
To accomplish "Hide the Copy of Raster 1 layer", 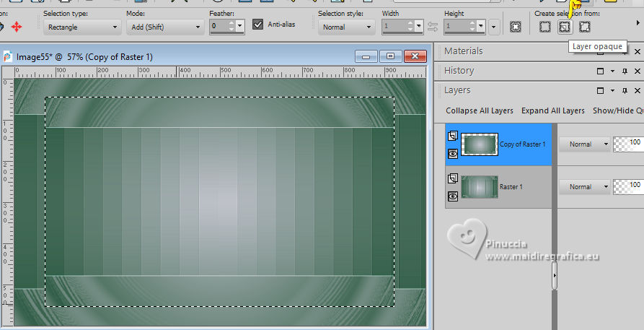I will click(453, 154).
